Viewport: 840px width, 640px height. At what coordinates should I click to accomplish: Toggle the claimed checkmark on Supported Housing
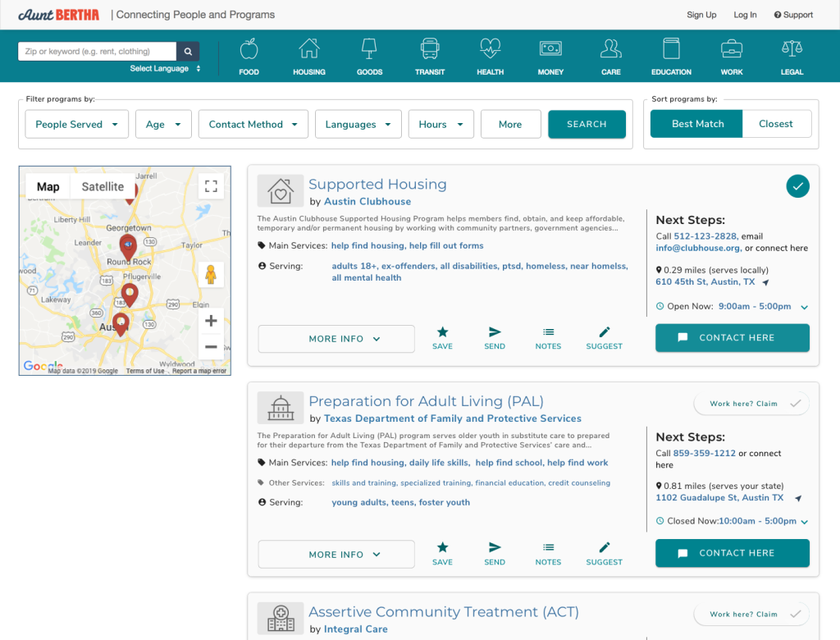tap(797, 186)
